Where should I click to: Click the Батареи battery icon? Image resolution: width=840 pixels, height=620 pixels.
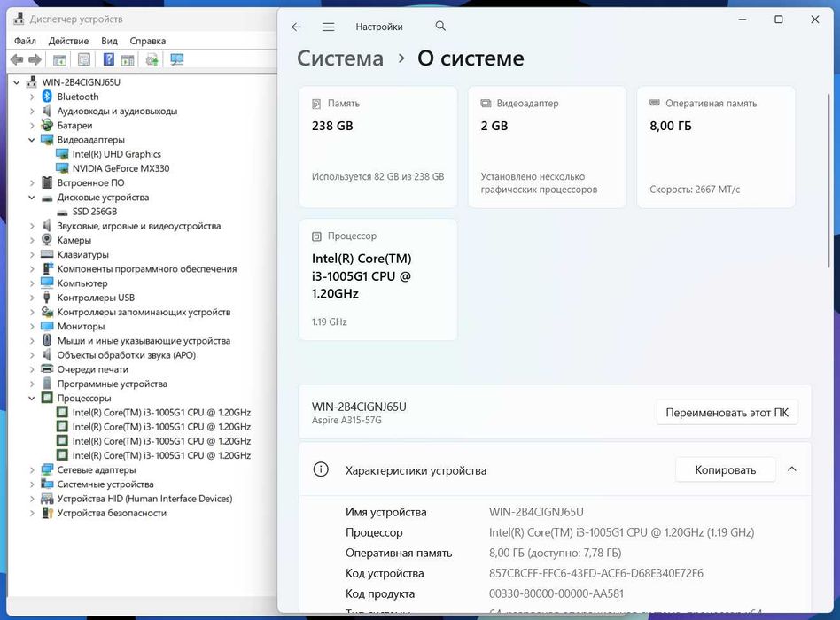(47, 125)
